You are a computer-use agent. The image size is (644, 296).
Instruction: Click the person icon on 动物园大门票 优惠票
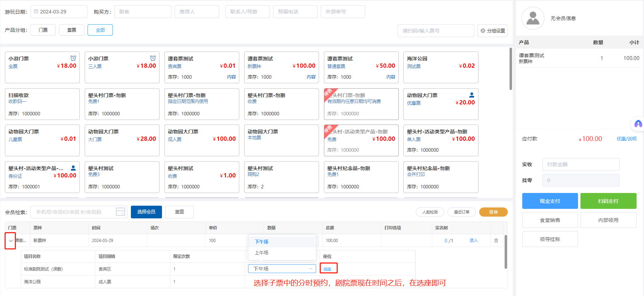tap(471, 95)
